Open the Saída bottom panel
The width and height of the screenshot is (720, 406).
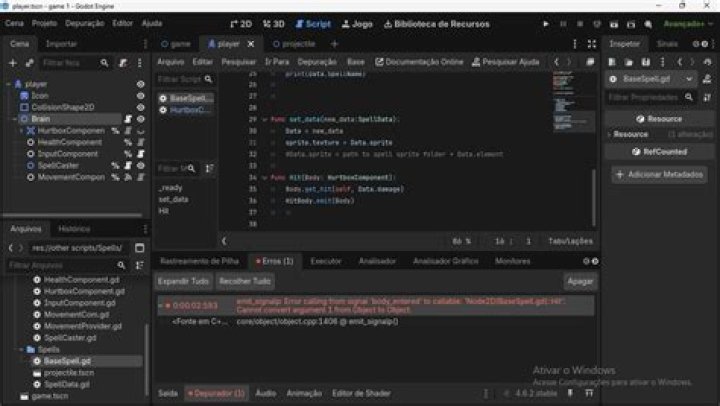click(168, 393)
